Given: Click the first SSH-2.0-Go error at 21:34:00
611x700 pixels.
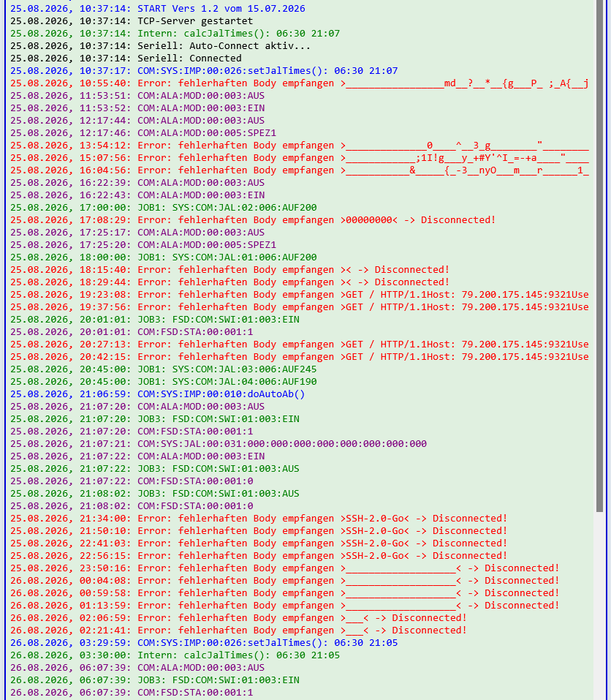Looking at the screenshot, I should [x=258, y=519].
